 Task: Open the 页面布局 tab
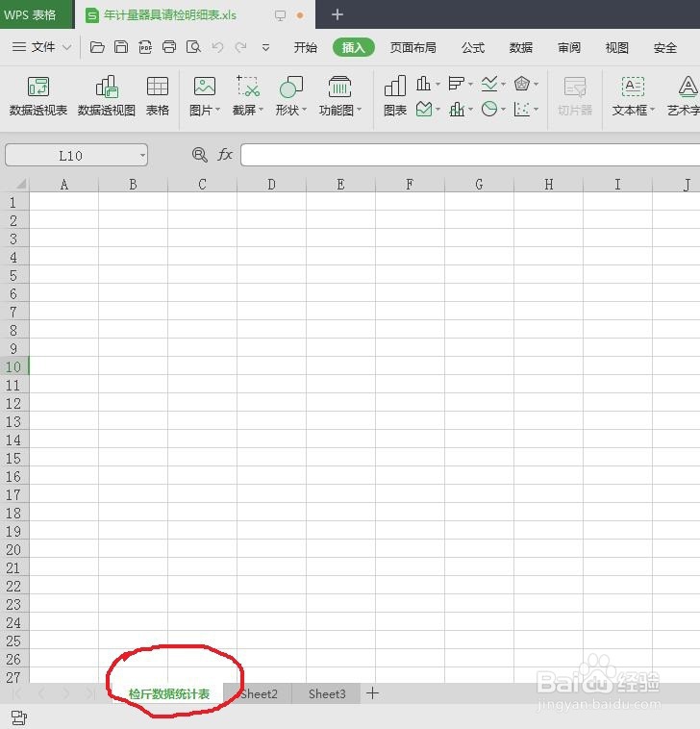pyautogui.click(x=412, y=47)
